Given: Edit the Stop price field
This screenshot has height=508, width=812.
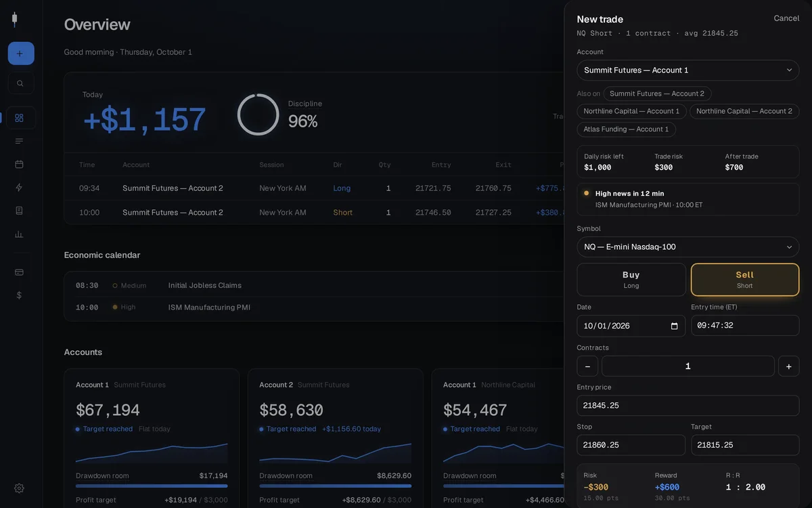Looking at the screenshot, I should [631, 445].
